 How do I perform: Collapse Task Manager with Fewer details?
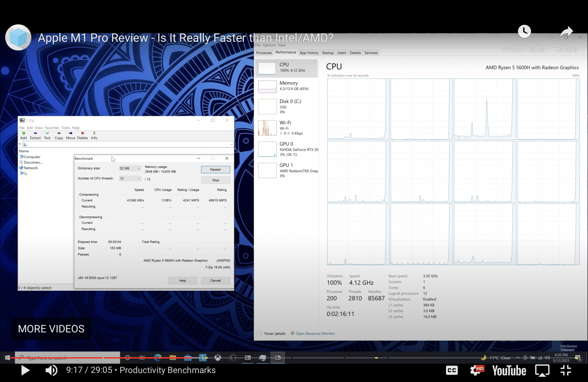(271, 333)
